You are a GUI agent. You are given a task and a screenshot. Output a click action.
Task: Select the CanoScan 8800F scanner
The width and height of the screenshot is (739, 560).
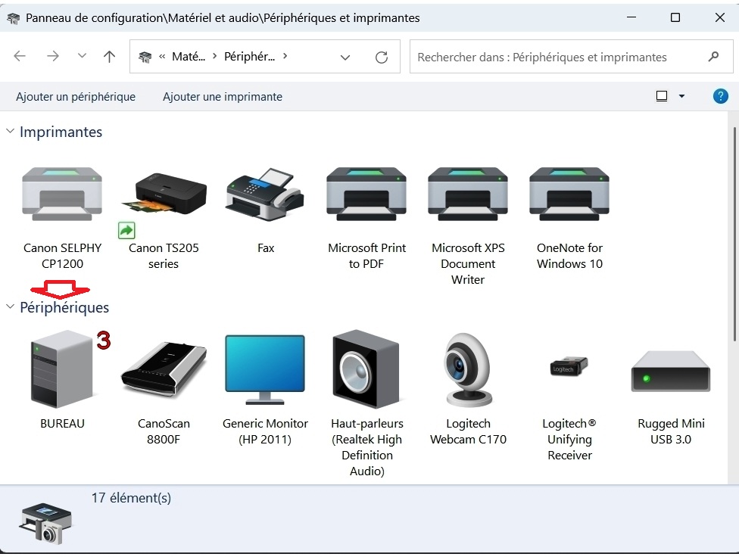(x=164, y=369)
